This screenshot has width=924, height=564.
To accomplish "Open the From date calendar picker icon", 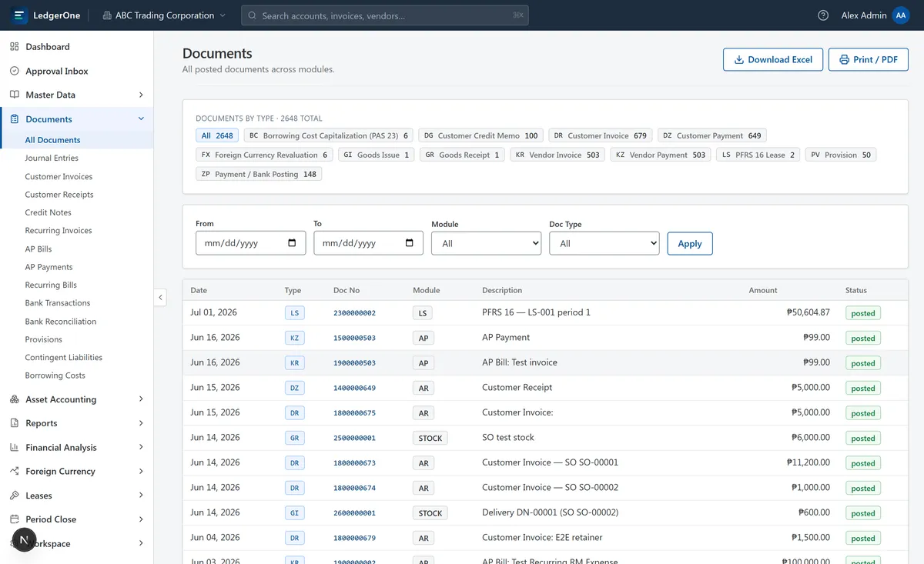I will [x=292, y=243].
